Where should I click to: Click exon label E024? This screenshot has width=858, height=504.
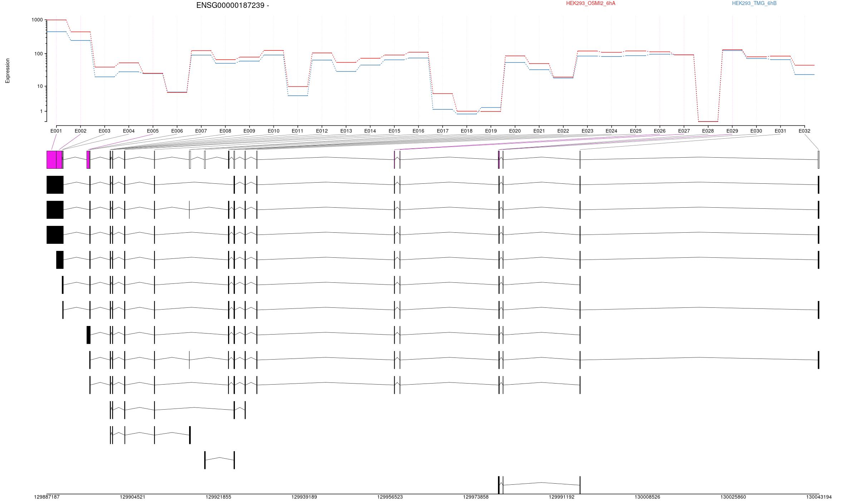coord(611,131)
